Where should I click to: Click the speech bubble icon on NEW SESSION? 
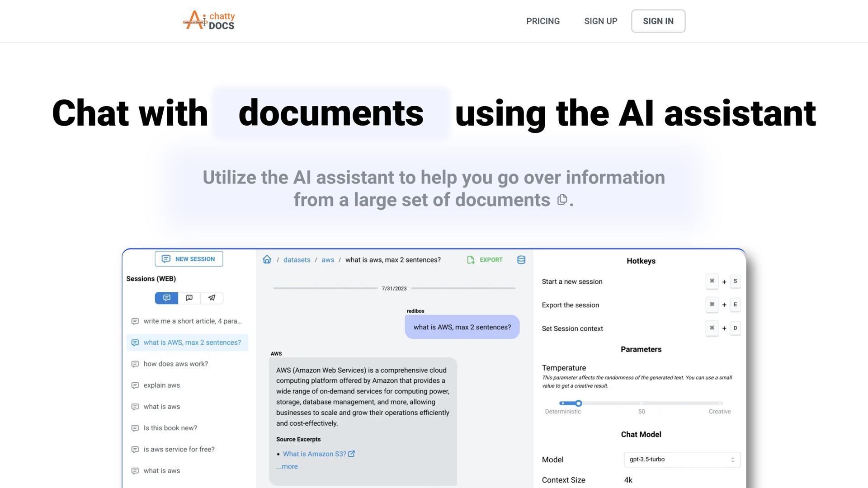click(166, 258)
